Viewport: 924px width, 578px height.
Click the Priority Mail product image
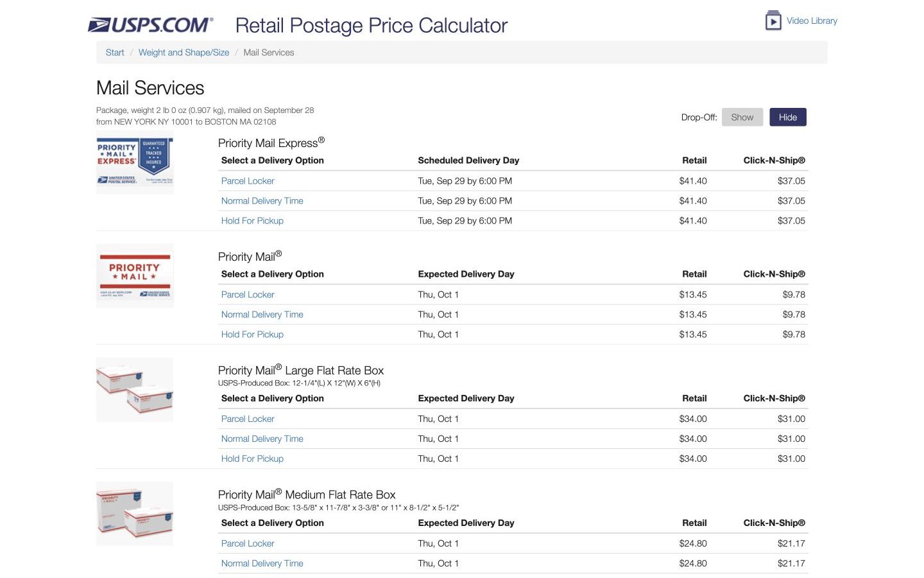click(135, 276)
